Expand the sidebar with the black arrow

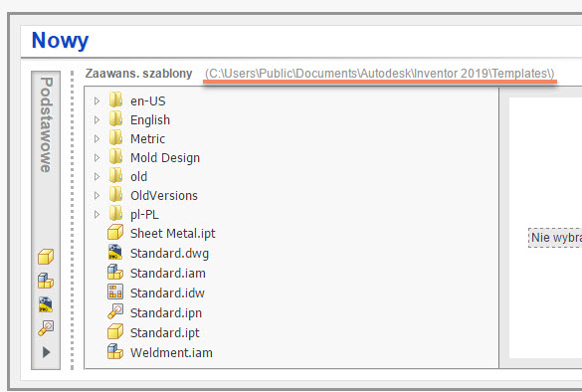(x=46, y=352)
